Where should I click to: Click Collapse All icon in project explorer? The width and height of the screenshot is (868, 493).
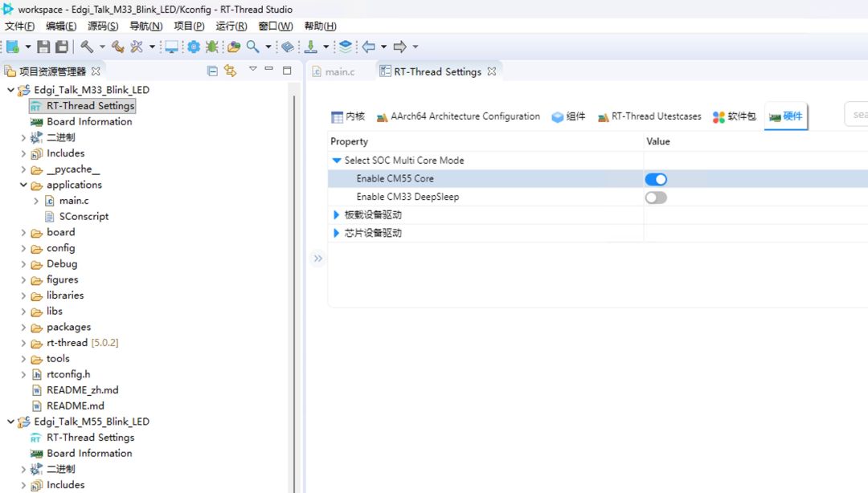[212, 71]
